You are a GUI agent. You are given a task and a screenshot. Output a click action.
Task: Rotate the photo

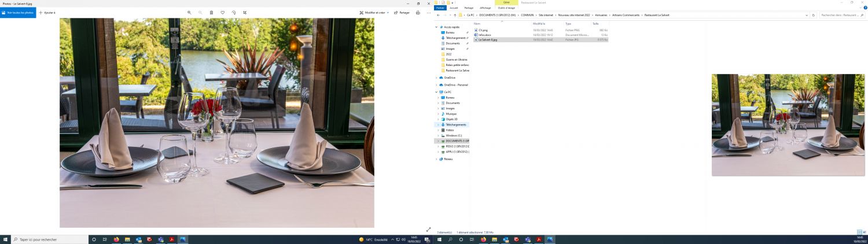pyautogui.click(x=234, y=12)
